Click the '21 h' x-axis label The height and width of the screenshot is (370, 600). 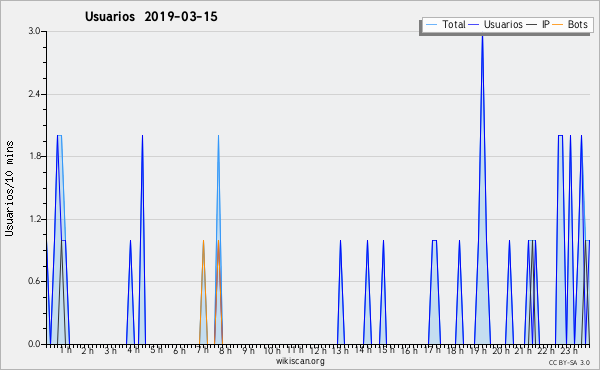tap(523, 350)
